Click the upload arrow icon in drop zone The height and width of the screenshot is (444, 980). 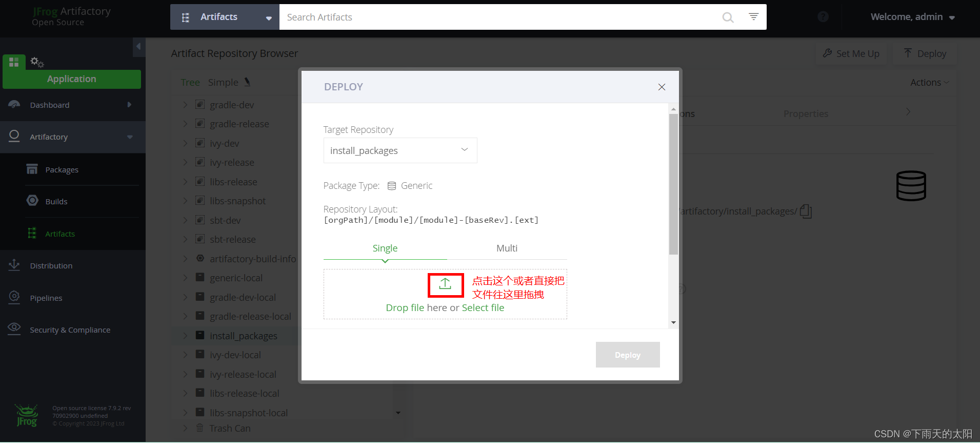[445, 284]
